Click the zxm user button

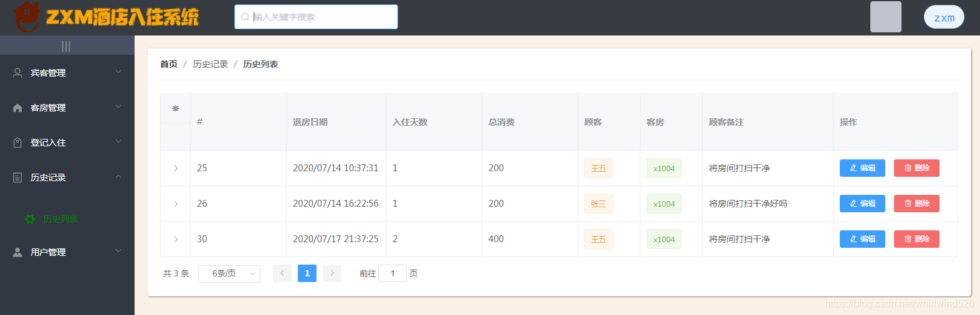[x=944, y=17]
